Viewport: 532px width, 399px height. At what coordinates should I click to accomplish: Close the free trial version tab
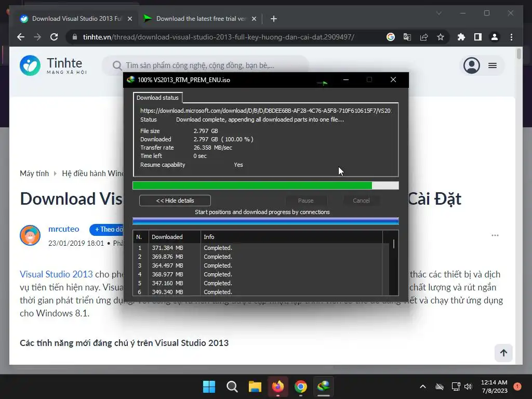pos(254,19)
